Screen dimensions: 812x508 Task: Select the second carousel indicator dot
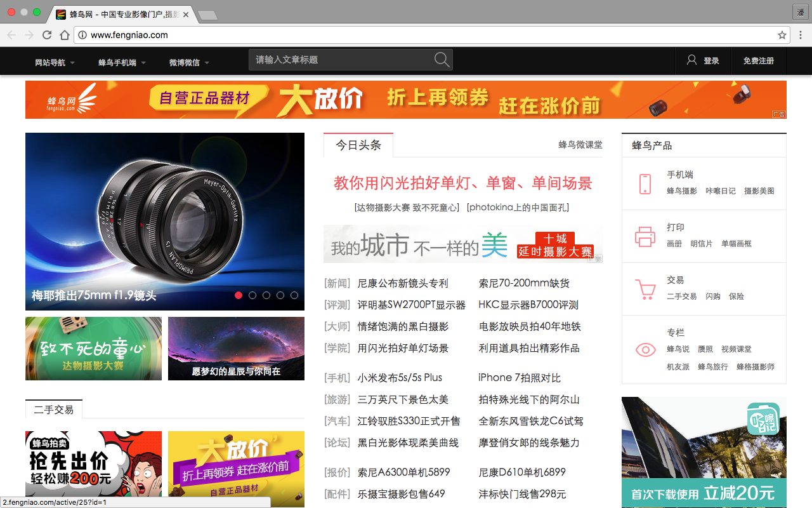252,295
